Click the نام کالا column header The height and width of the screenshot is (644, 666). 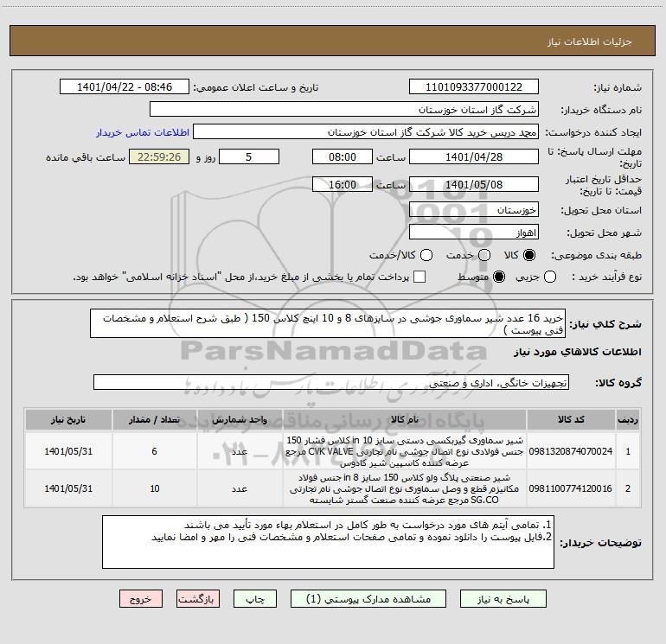(405, 419)
